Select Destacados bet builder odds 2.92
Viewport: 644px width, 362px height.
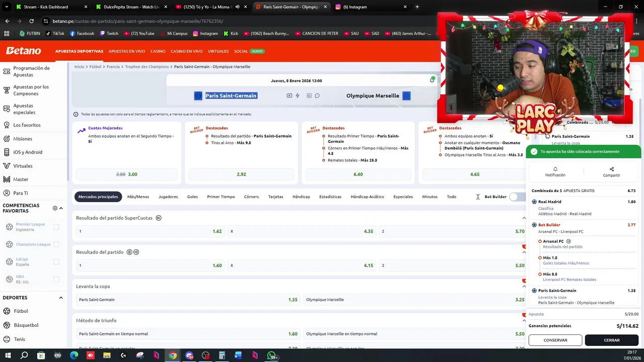click(242, 174)
